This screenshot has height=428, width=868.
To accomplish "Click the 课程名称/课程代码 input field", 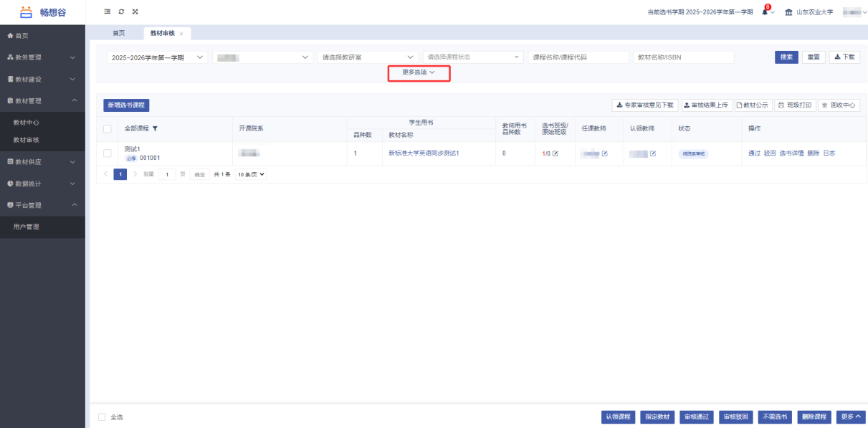I will tap(577, 57).
